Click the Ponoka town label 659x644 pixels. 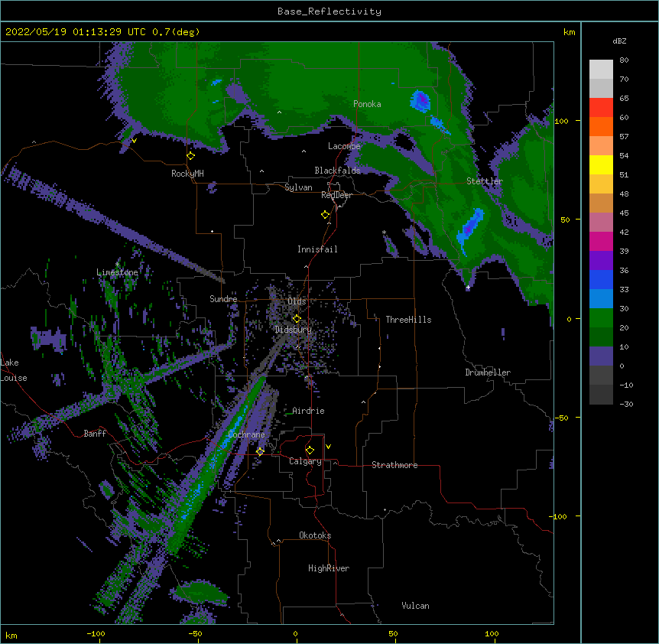[x=367, y=104]
